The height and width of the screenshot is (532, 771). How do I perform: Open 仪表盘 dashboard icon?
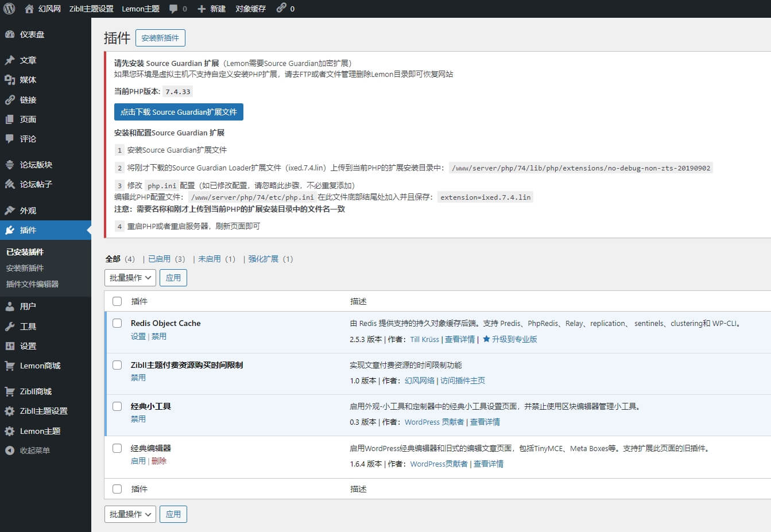coord(10,34)
